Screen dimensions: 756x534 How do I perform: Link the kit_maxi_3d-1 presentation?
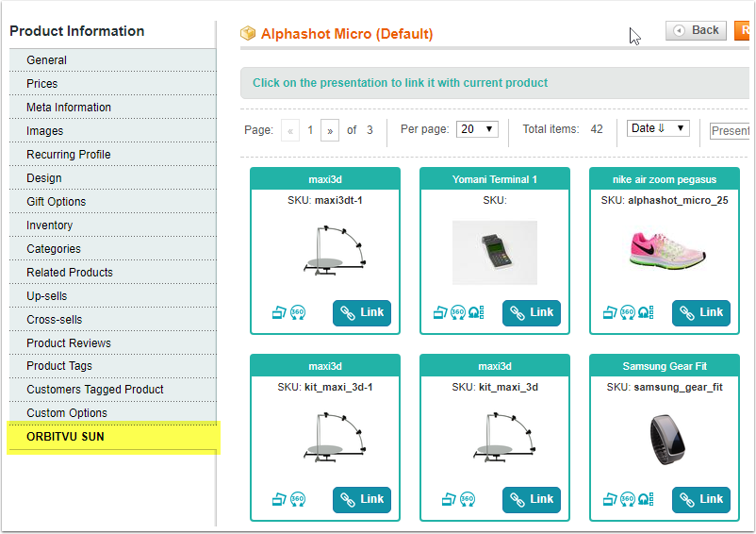362,499
